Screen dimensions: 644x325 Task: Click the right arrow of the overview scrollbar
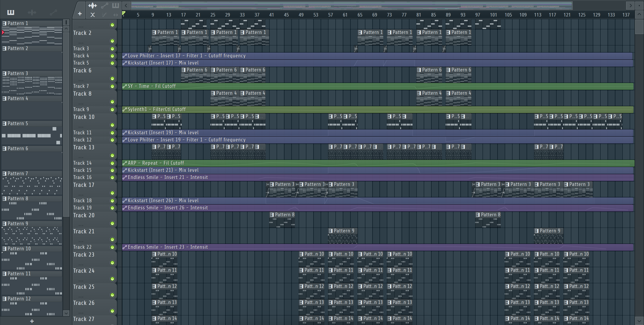(x=631, y=5)
